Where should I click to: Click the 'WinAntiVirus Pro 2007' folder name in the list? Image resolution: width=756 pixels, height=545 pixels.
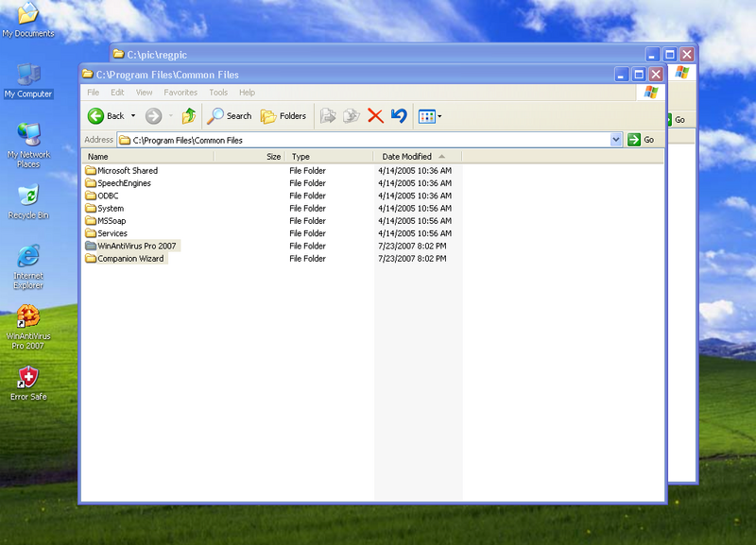[x=137, y=247]
